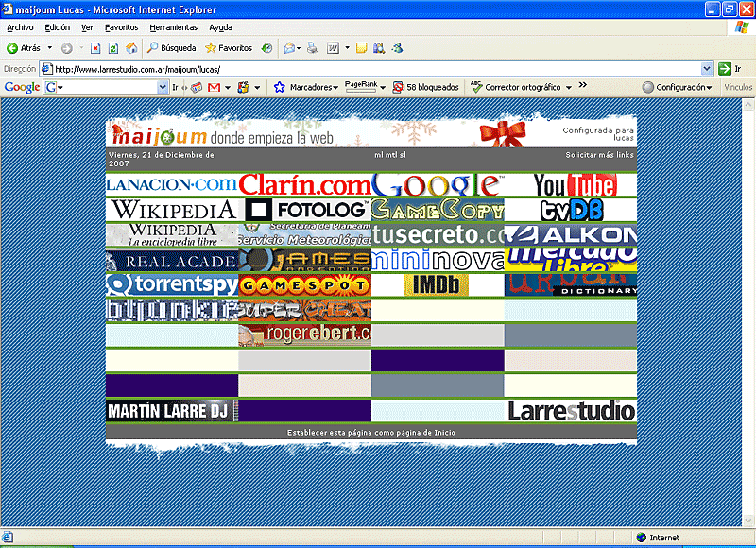Image resolution: width=756 pixels, height=548 pixels.
Task: Click the Print icon in toolbar
Action: click(x=310, y=47)
